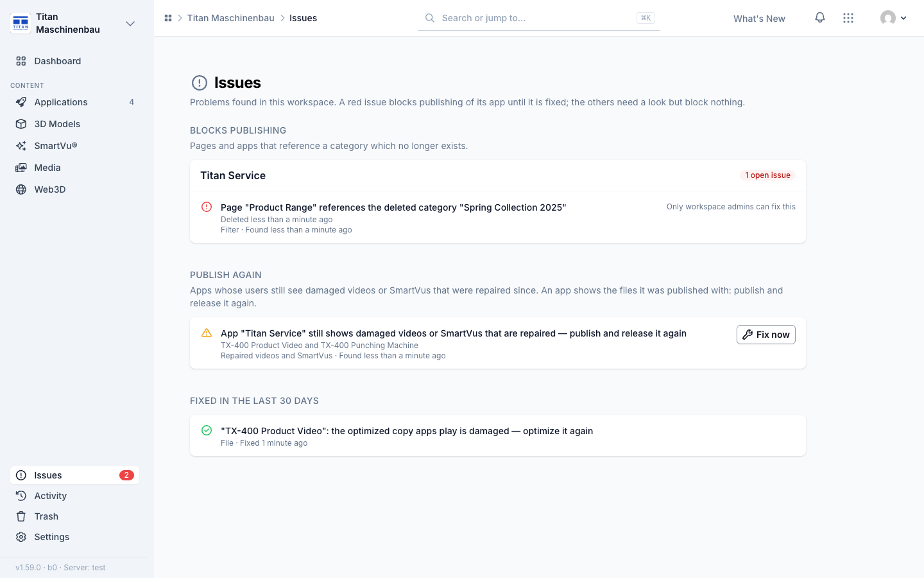
Task: Open notifications bell
Action: coord(820,18)
